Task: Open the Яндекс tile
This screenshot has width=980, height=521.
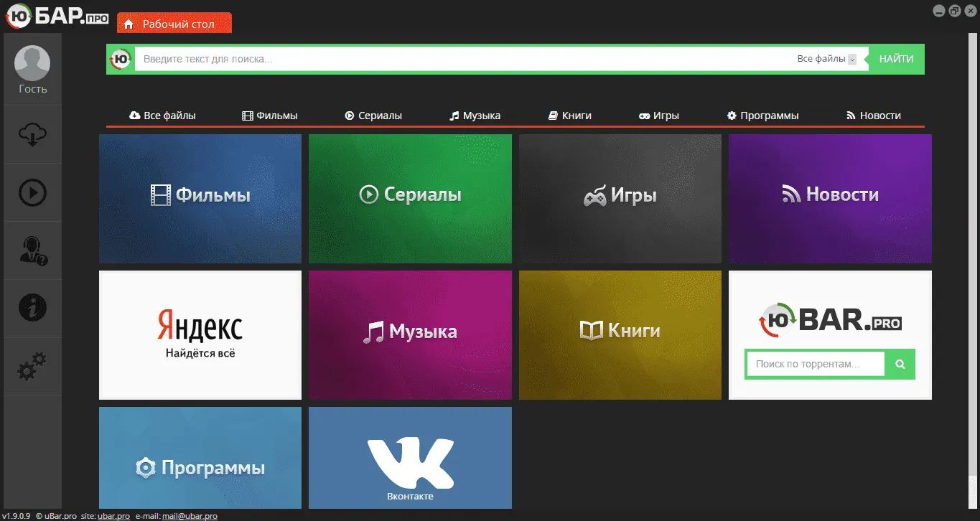Action: coord(200,335)
